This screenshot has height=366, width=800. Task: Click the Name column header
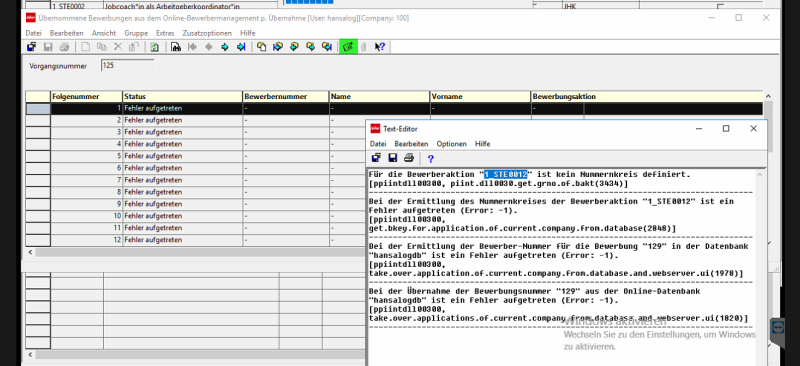coord(380,96)
